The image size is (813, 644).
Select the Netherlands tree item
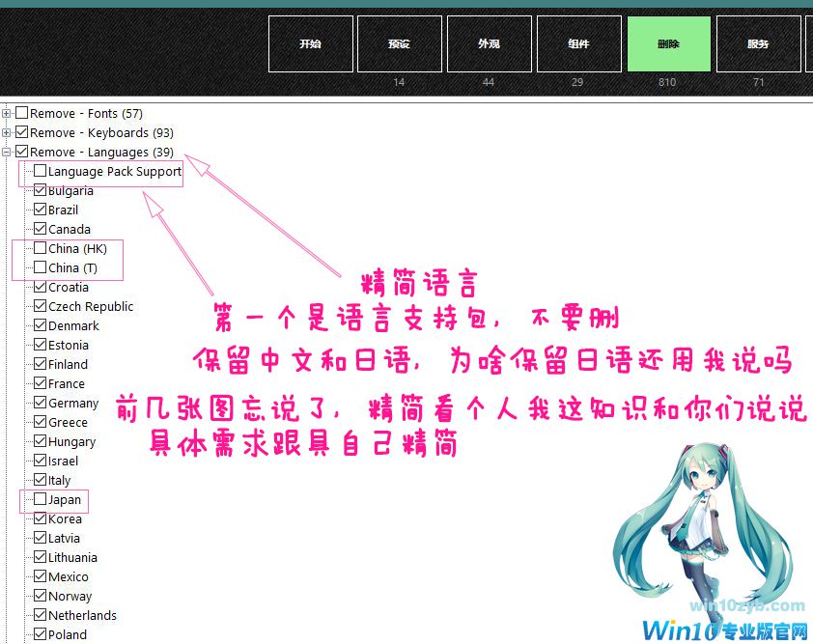point(82,616)
